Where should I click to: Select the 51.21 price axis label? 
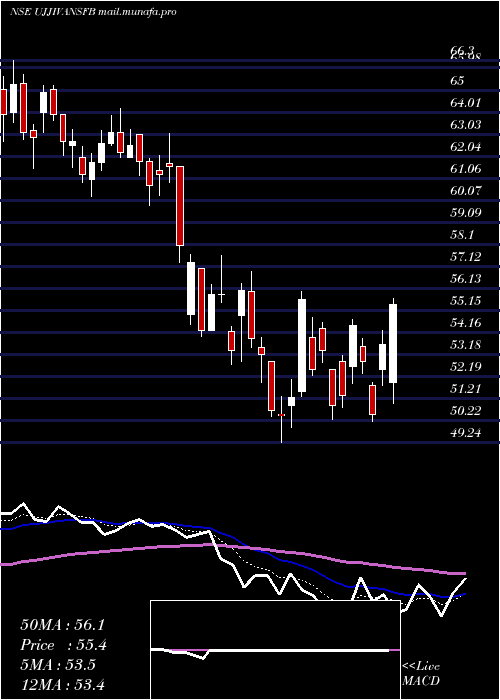(466, 389)
